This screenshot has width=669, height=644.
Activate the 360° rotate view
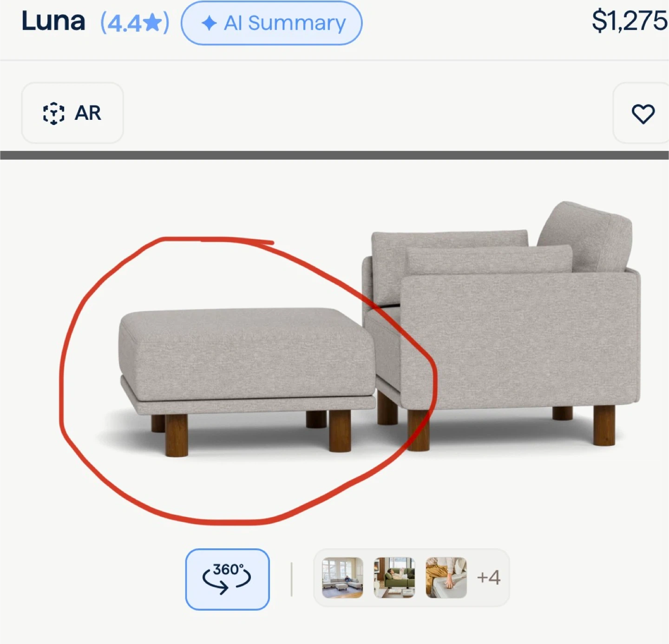[227, 579]
